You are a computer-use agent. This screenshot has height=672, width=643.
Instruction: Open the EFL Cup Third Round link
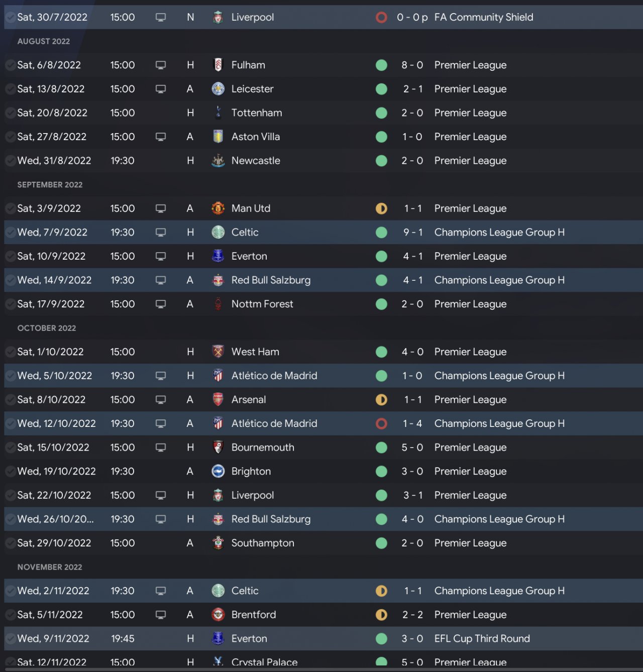(482, 638)
